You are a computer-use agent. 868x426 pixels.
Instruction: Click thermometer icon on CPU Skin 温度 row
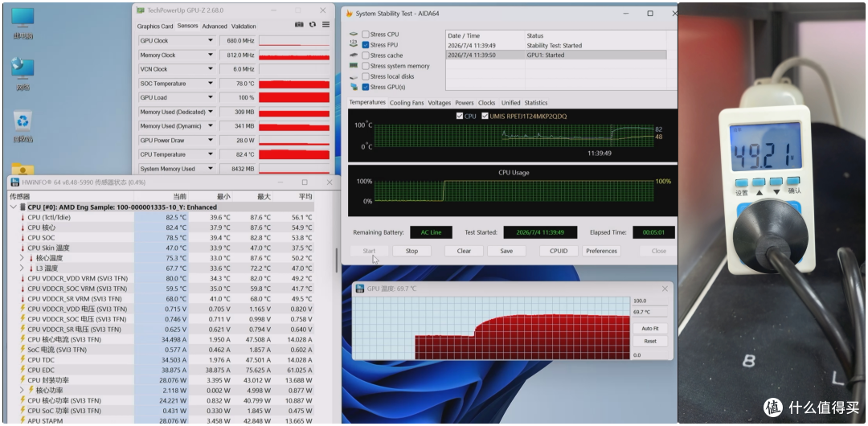click(23, 248)
